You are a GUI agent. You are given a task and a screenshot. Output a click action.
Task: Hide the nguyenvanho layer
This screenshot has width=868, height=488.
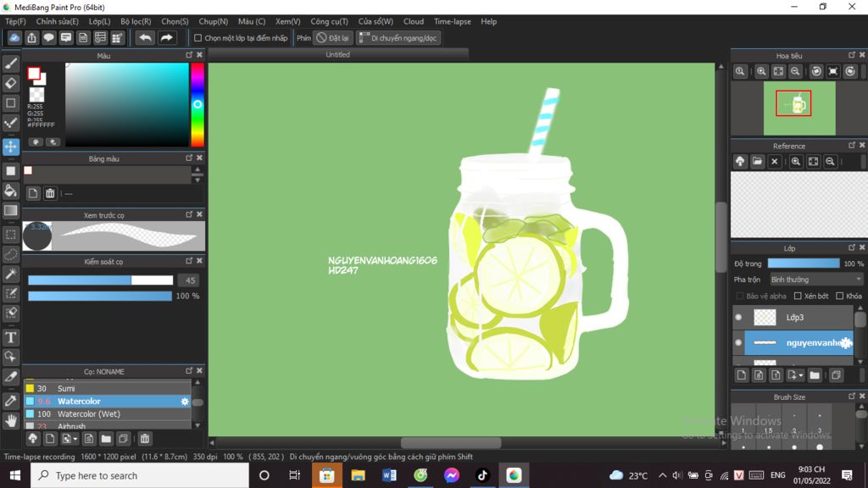pos(738,343)
